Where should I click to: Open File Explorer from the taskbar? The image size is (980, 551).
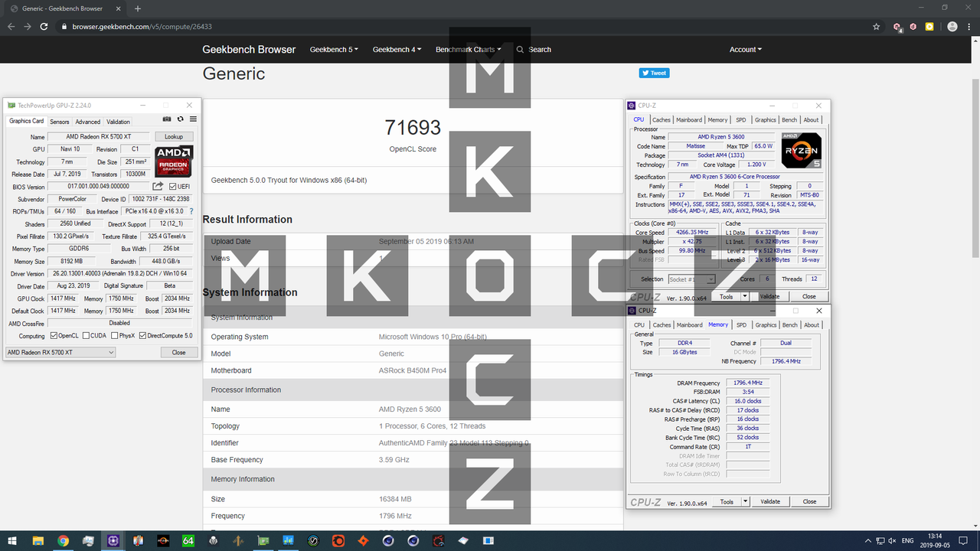pyautogui.click(x=38, y=540)
